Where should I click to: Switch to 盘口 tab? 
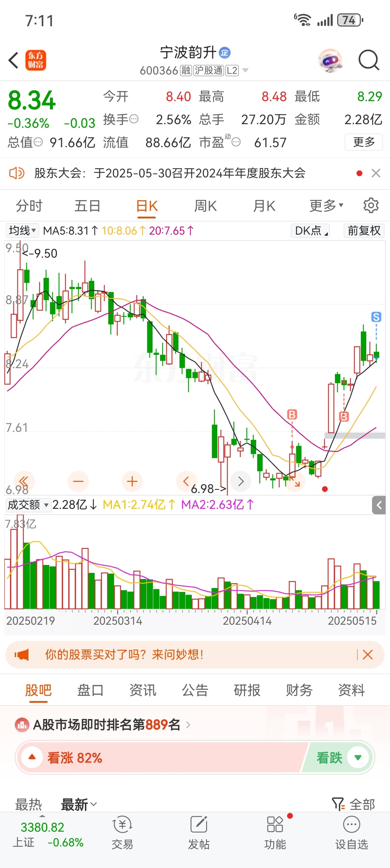[90, 690]
